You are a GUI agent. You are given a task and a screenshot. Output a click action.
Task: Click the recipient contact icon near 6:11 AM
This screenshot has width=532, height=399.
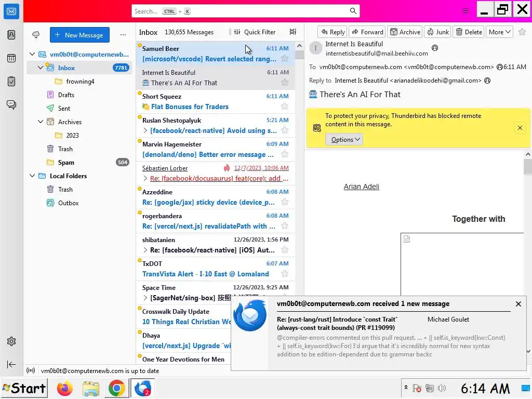pyautogui.click(x=499, y=67)
